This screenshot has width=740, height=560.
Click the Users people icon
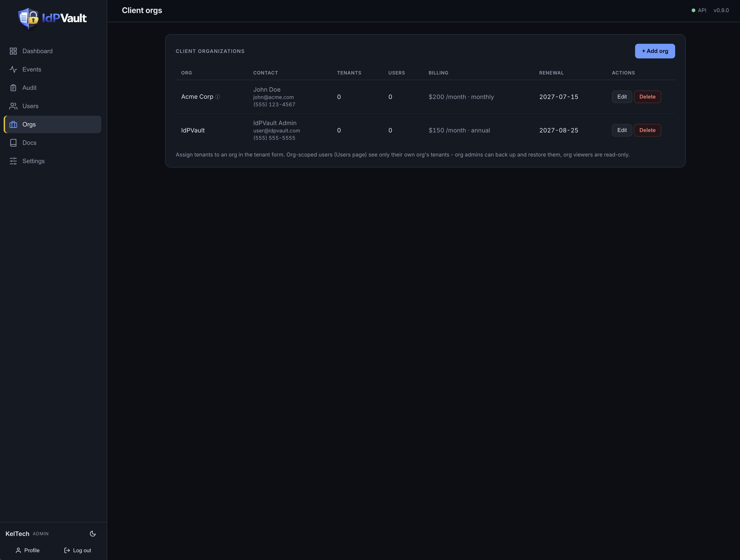(x=13, y=106)
